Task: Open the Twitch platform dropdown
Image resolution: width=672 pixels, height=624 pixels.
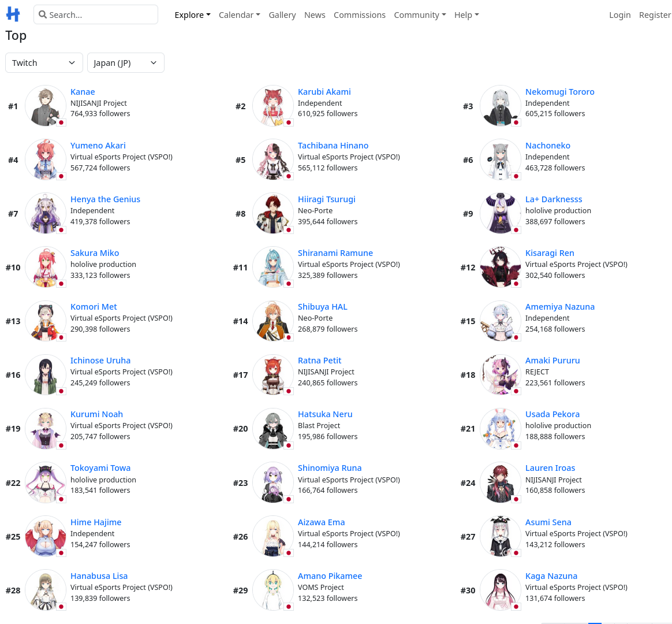Action: pyautogui.click(x=44, y=62)
